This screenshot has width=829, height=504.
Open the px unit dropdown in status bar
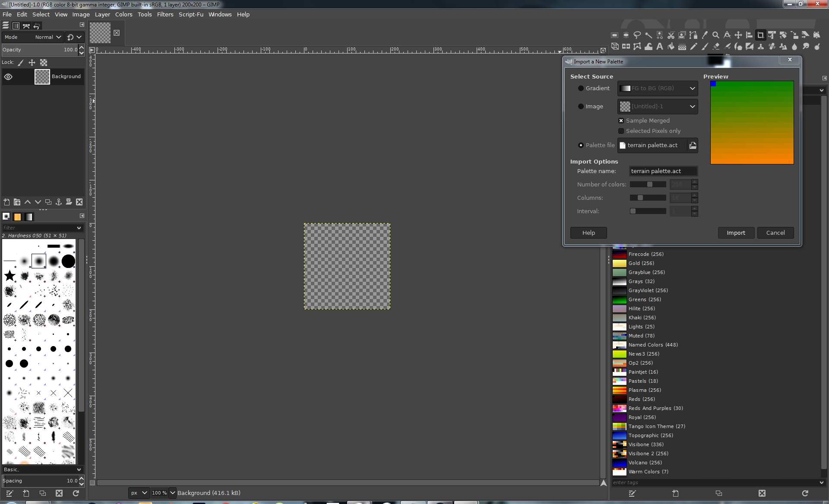click(139, 493)
